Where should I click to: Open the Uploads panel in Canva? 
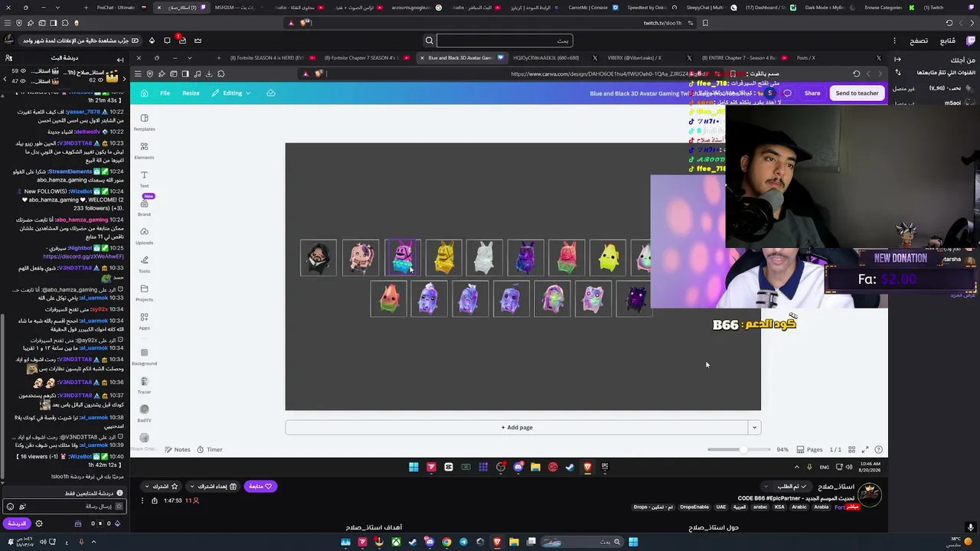144,235
